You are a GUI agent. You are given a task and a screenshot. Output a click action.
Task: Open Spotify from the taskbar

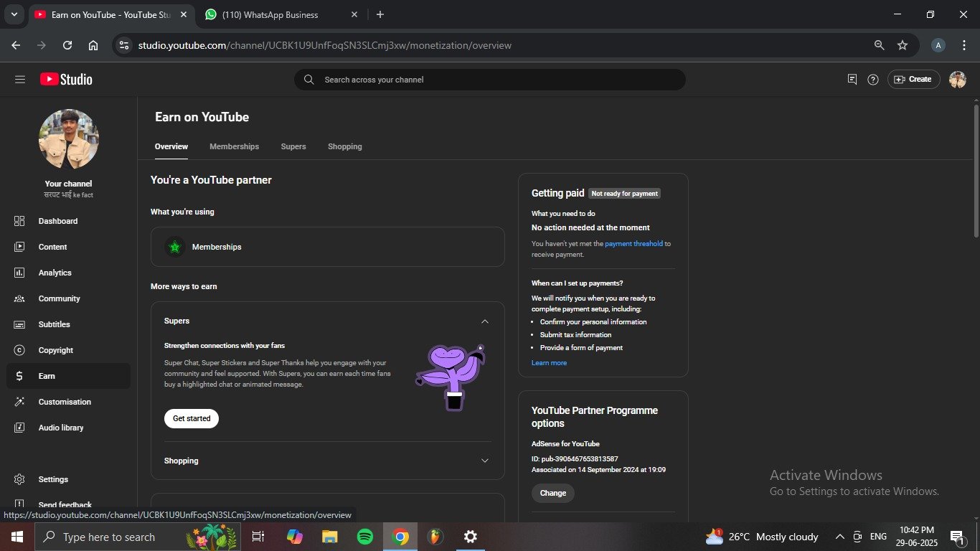tap(365, 537)
